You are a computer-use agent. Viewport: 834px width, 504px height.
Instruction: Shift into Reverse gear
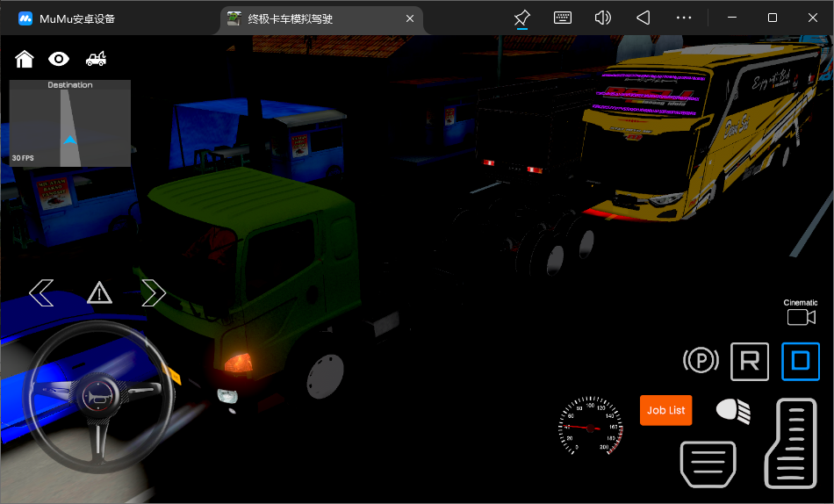tap(750, 361)
